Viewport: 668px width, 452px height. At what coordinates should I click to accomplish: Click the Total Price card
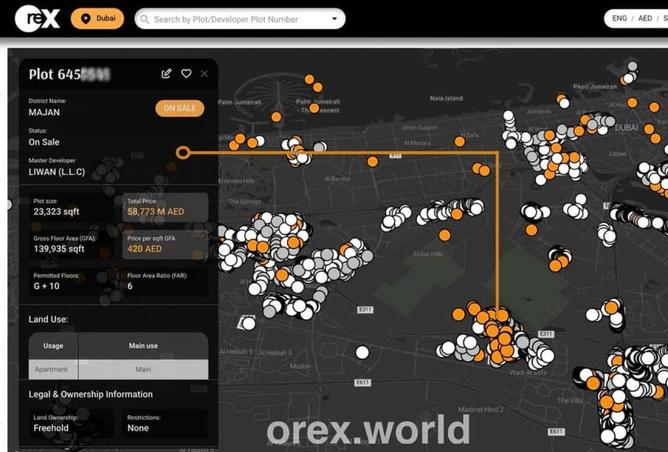coord(166,207)
